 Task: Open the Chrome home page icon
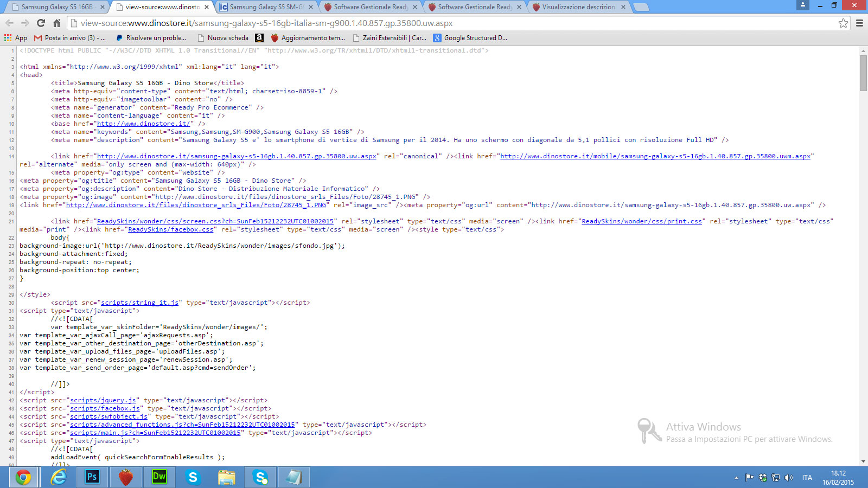tap(56, 23)
